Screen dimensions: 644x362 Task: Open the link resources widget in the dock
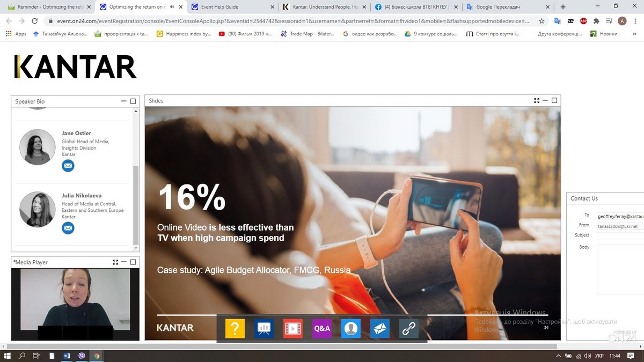pos(409,328)
